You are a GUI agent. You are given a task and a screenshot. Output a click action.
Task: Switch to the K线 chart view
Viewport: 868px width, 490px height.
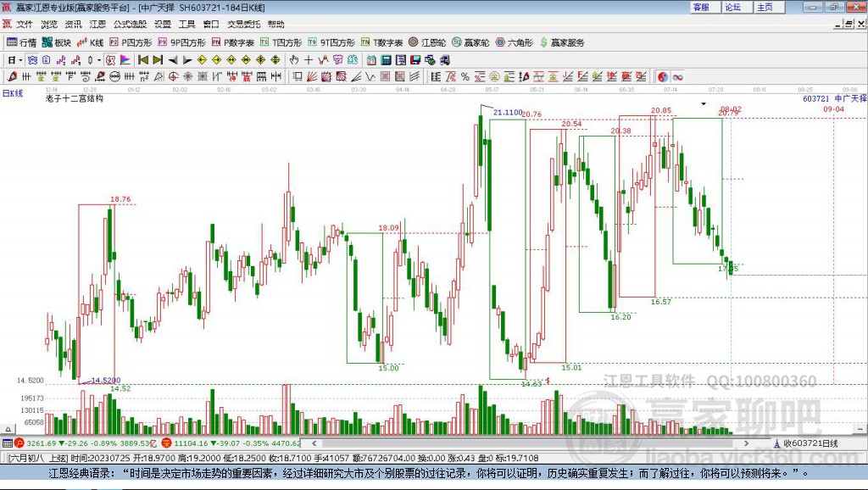pyautogui.click(x=90, y=42)
